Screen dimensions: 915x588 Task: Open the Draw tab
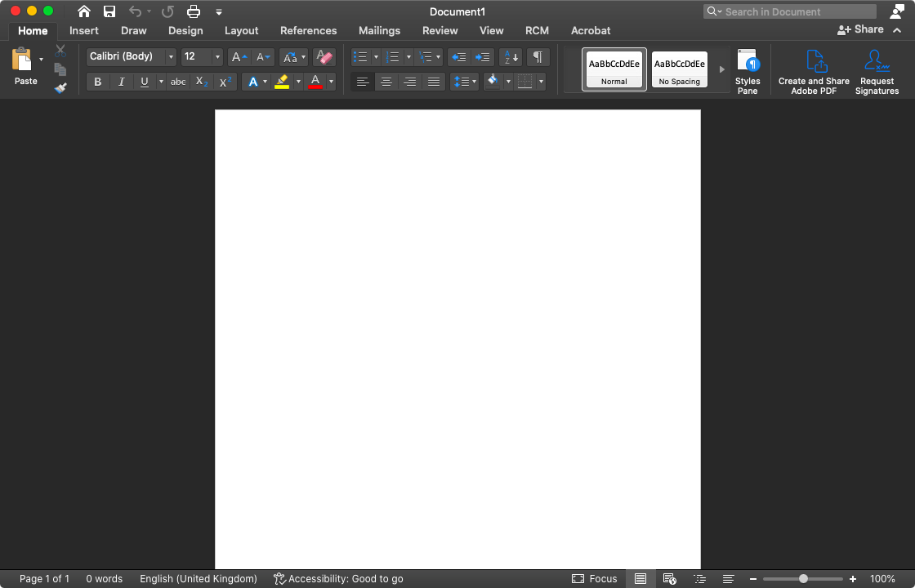coord(134,30)
